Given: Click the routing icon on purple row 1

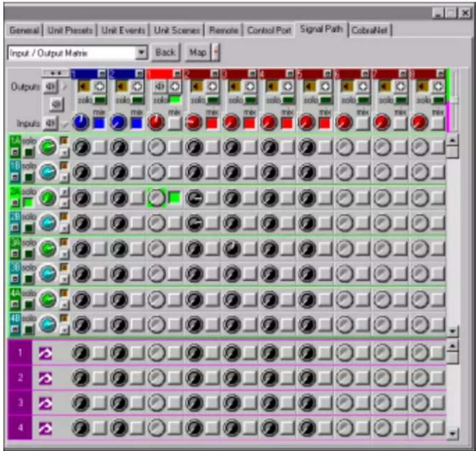Looking at the screenshot, I should click(45, 353).
